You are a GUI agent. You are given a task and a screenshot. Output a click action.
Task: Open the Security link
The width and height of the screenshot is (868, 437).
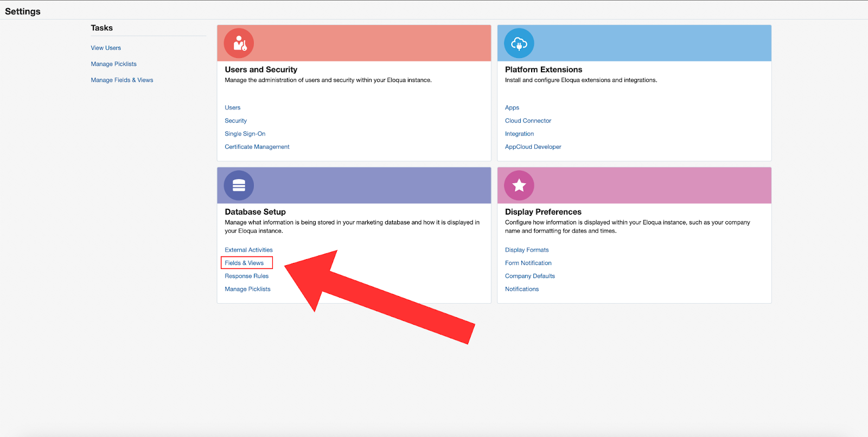point(235,121)
